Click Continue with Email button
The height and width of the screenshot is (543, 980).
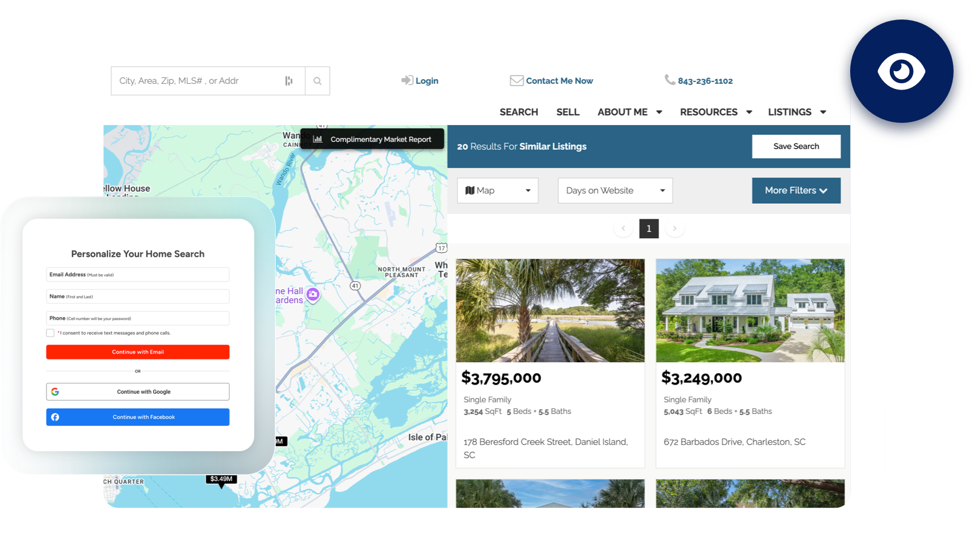click(x=138, y=352)
